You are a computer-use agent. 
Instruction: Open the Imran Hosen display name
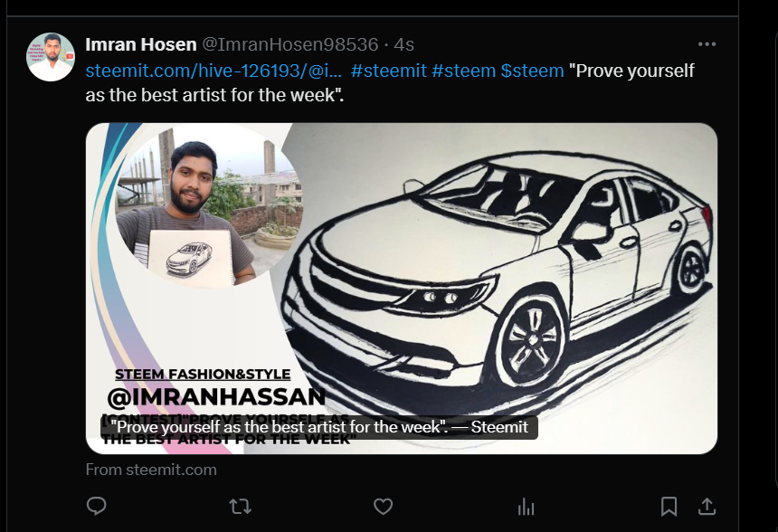[141, 44]
